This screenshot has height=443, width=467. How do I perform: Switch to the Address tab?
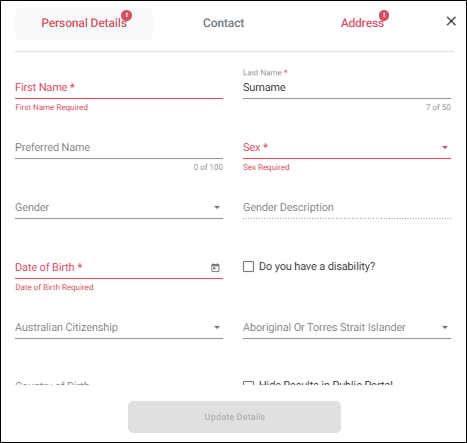pos(362,23)
